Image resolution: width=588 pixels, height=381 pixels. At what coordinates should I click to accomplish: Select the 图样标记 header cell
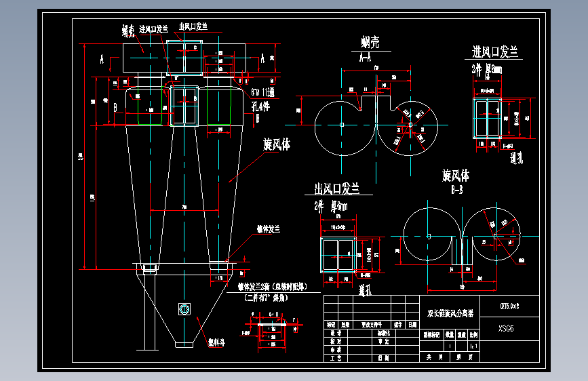[431, 334]
